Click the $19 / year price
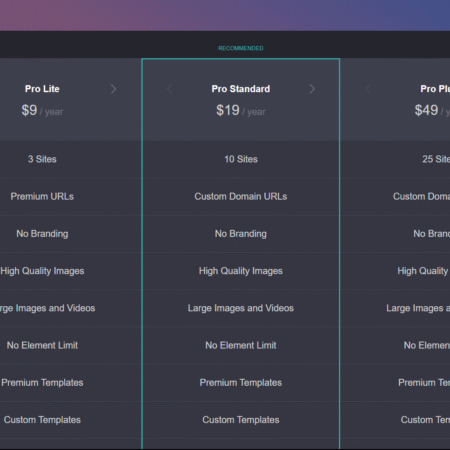Screen dimensions: 450x450 241,110
